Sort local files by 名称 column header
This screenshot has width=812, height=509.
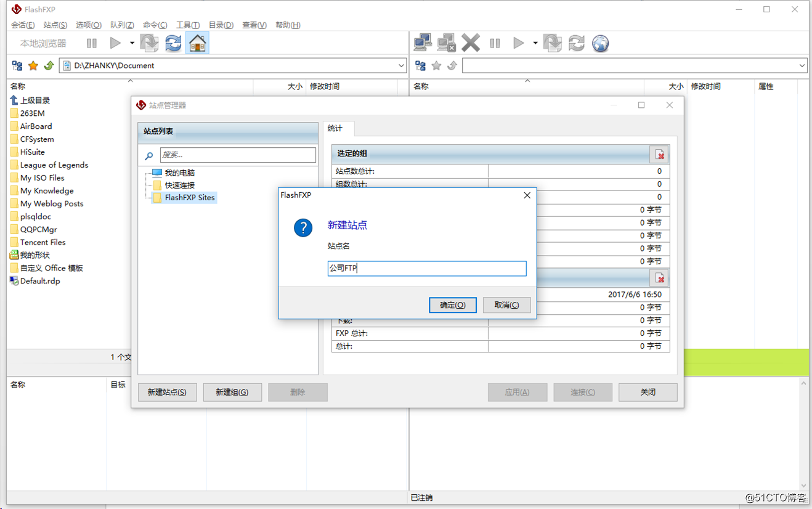[129, 86]
